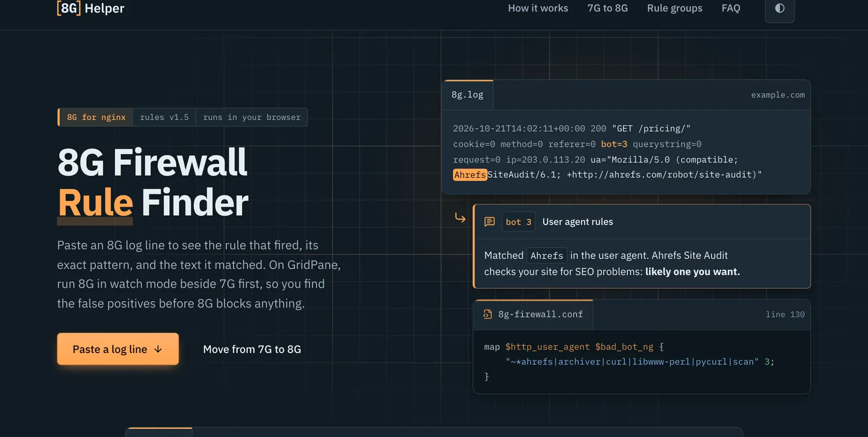Click the config file icon beside 8g-firewall.conf

[x=488, y=314]
